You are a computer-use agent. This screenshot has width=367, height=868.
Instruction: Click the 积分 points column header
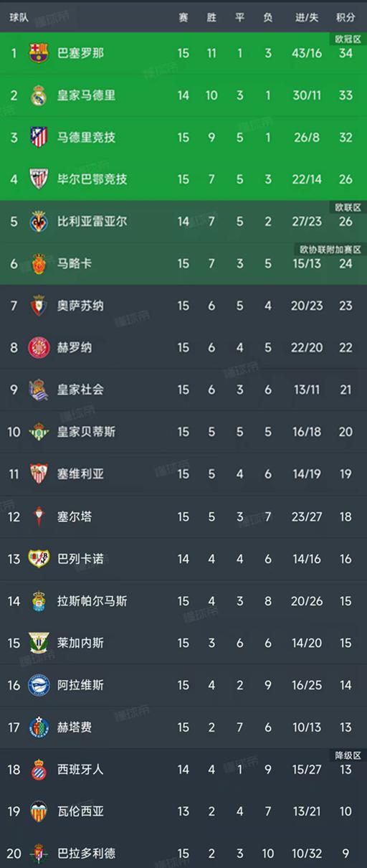[x=345, y=16]
